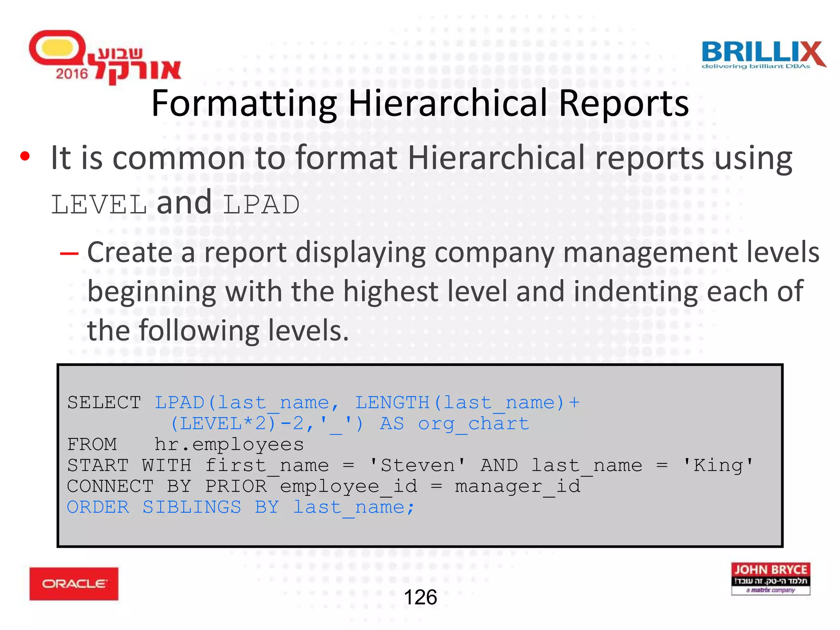The width and height of the screenshot is (840, 630).
Task: Click the slide number 126
Action: (420, 597)
